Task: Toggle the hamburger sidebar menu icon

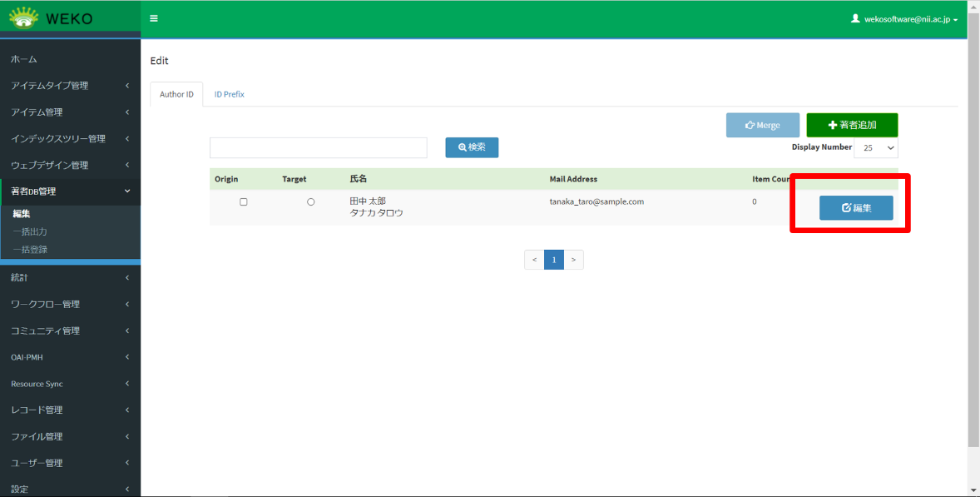Action: pyautogui.click(x=153, y=18)
